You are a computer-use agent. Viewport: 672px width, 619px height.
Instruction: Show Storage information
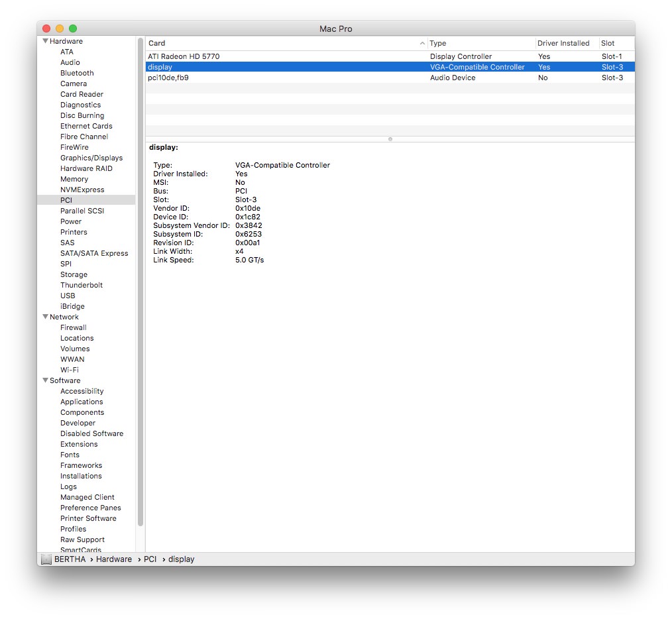point(74,274)
